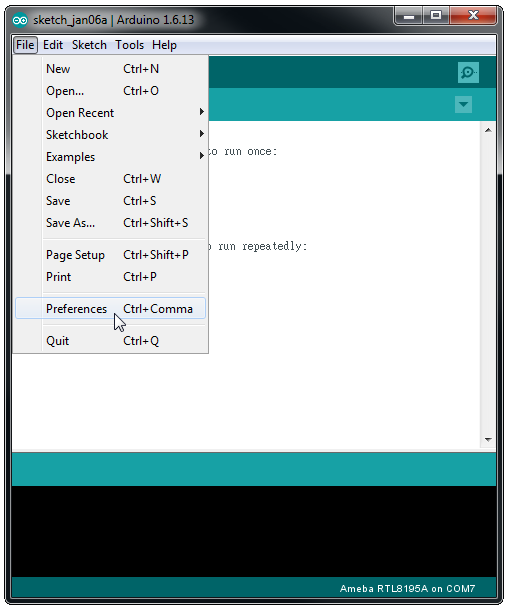
Task: Open the Help menu
Action: point(164,45)
